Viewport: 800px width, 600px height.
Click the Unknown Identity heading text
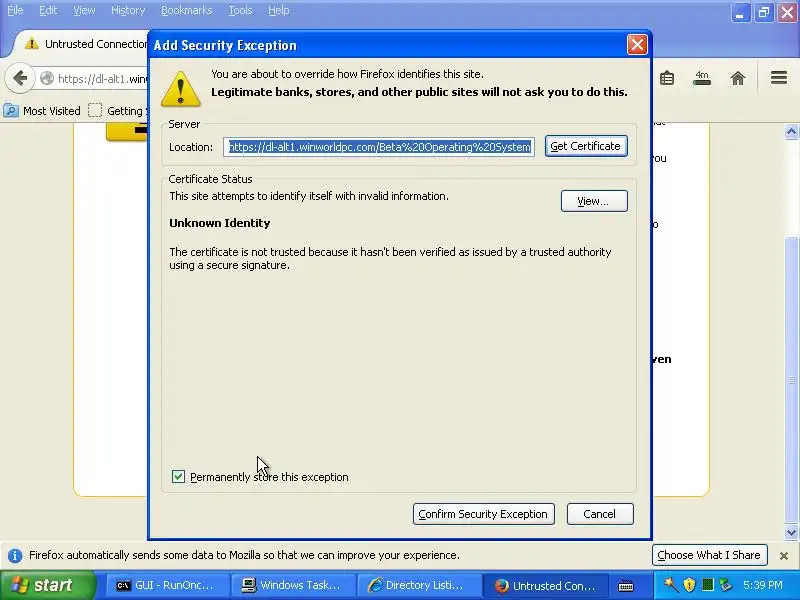(x=219, y=223)
